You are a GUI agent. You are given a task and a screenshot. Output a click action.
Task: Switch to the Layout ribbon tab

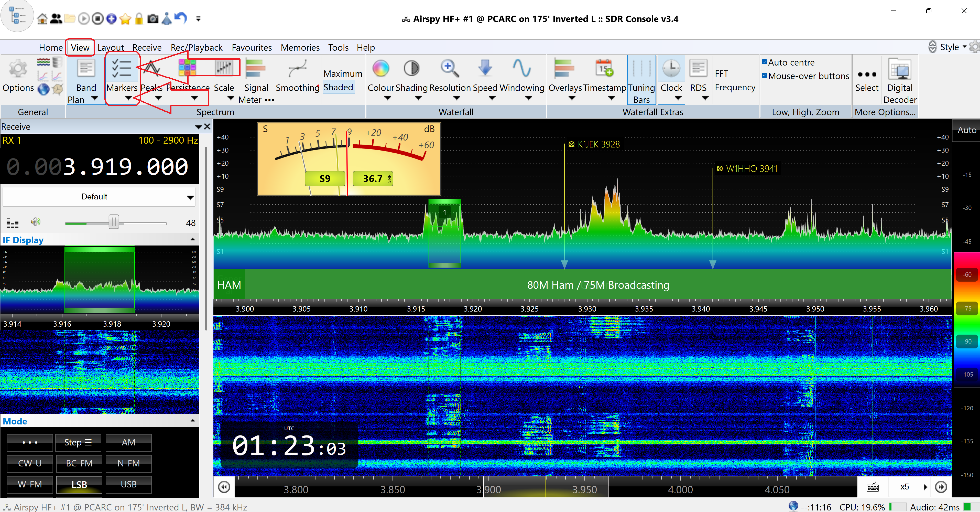point(111,48)
